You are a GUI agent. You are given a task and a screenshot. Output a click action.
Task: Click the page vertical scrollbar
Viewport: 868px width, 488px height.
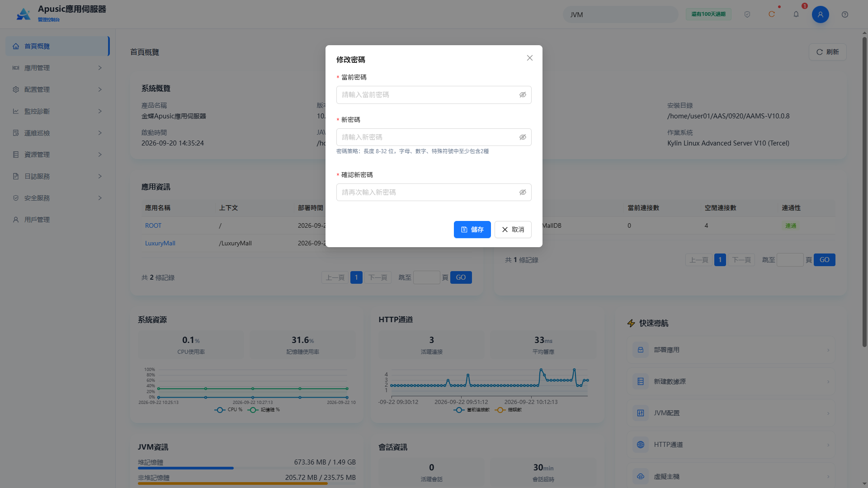[864, 192]
